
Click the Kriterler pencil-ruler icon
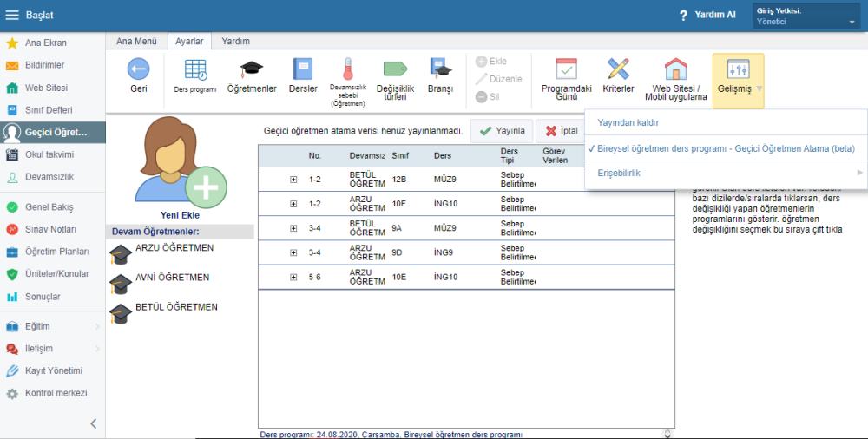[618, 75]
